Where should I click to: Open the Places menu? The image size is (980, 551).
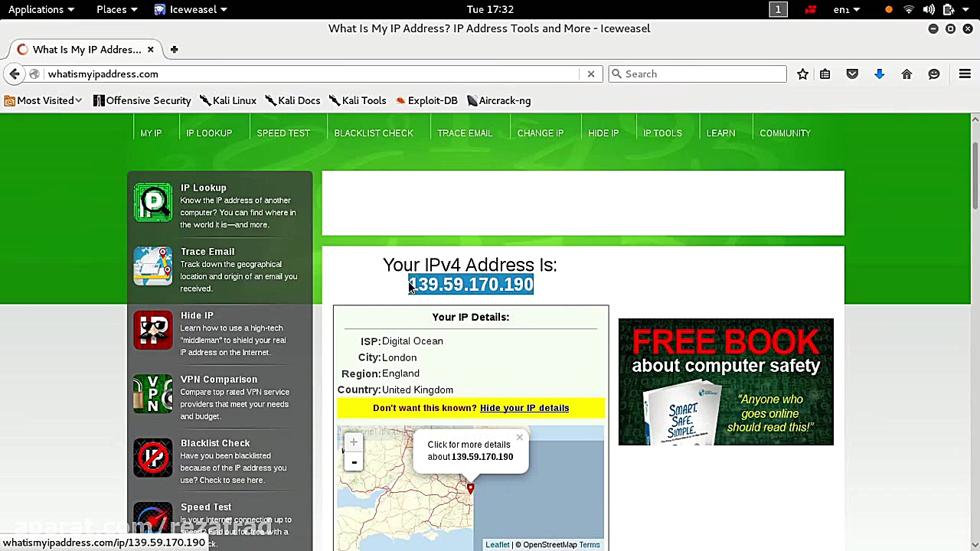[116, 9]
